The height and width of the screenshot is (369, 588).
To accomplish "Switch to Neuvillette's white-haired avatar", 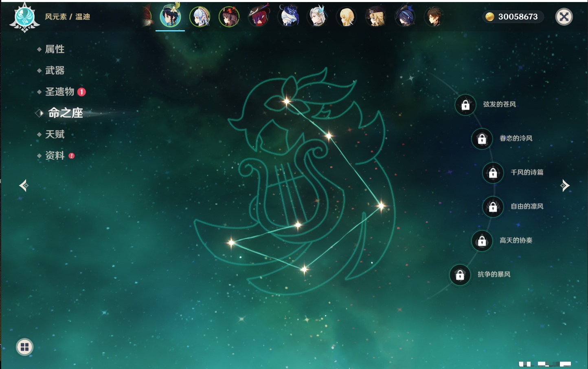I will [x=317, y=17].
